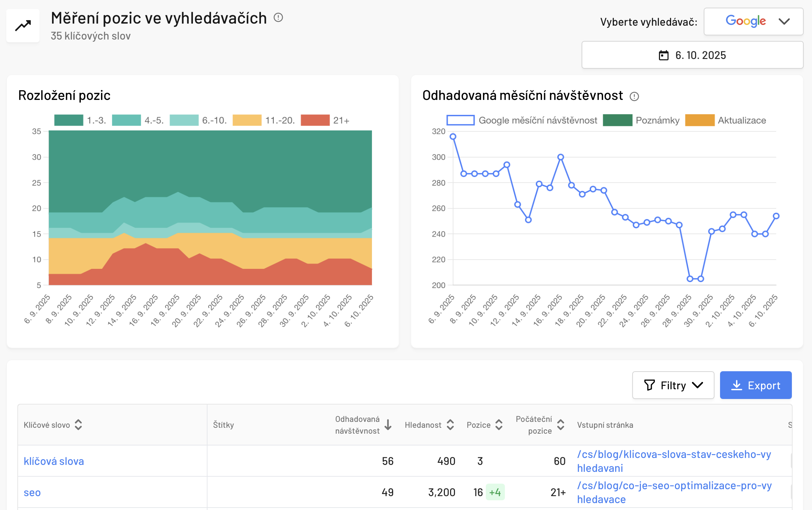Open the klíčová slova keyword link
Image resolution: width=812 pixels, height=510 pixels.
coord(54,461)
